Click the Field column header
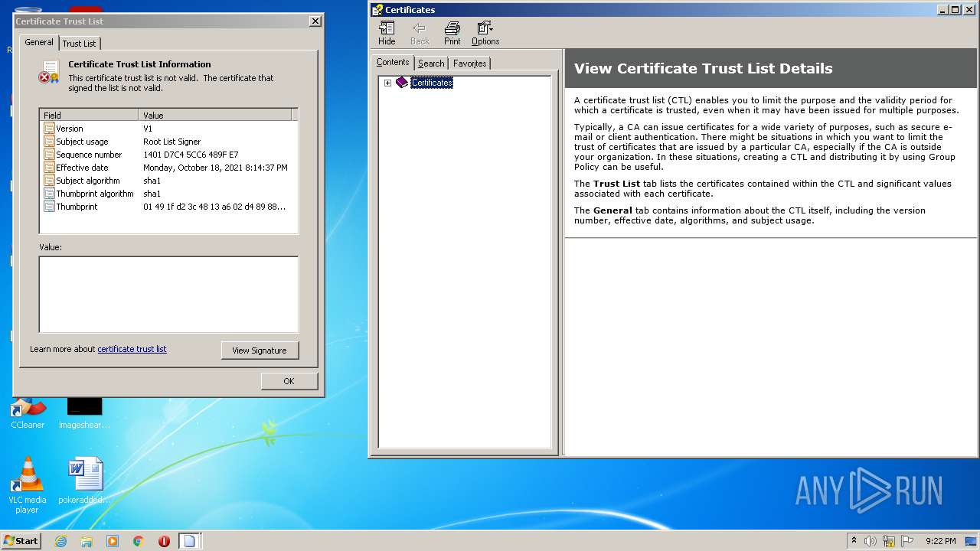The width and height of the screenshot is (980, 551). tap(90, 115)
